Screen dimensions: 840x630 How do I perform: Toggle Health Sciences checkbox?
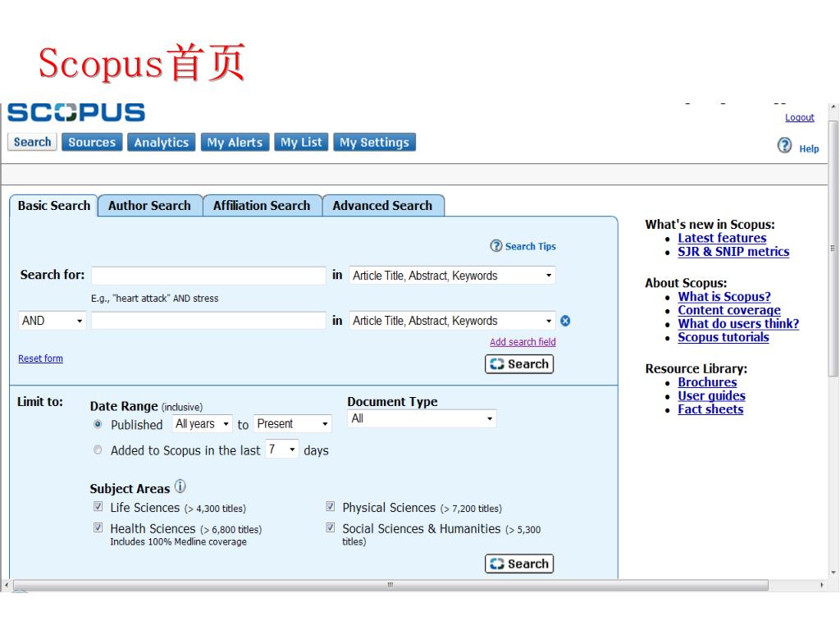pos(98,527)
